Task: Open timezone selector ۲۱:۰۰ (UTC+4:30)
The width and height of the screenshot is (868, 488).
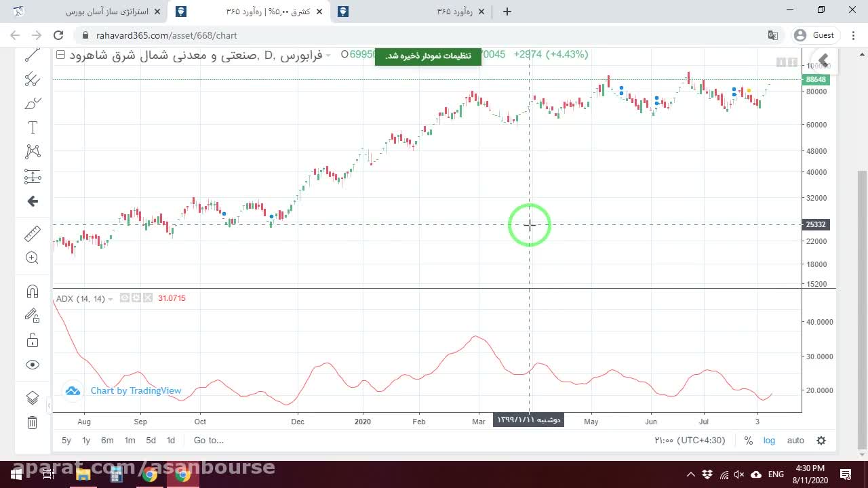Action: click(690, 441)
